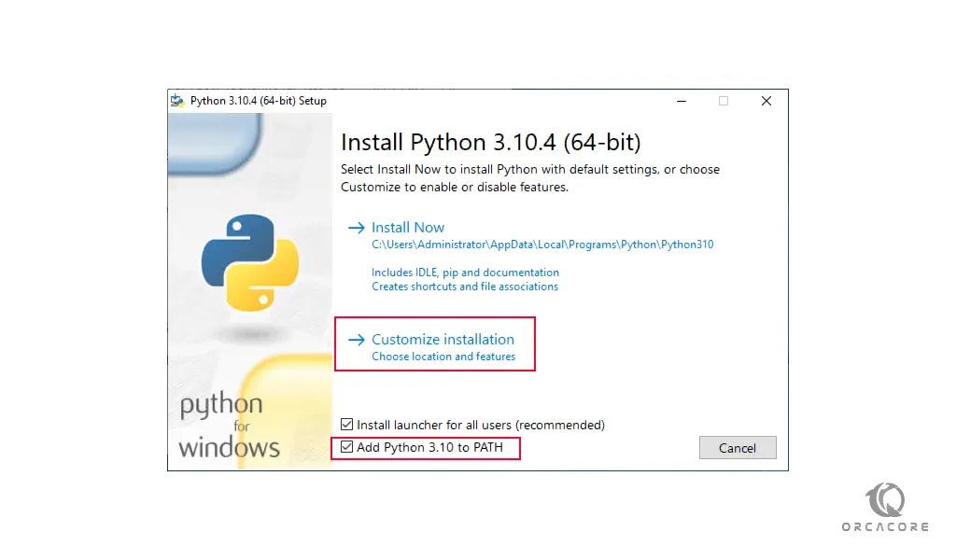Click the arrow icon beside Customize installation
Viewport: 956px width, 560px height.
click(356, 340)
